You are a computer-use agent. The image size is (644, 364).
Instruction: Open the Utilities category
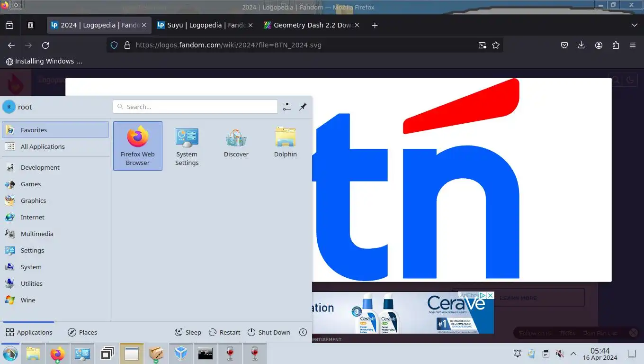click(55, 283)
